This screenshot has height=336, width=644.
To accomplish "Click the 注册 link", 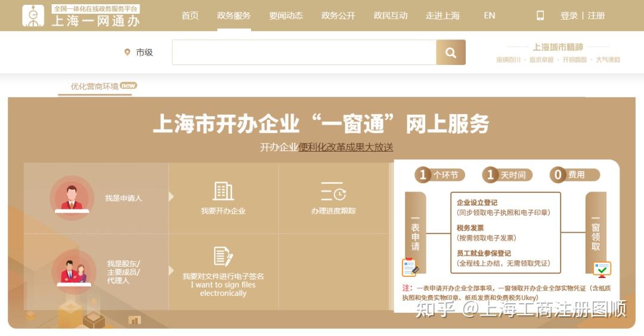I will click(596, 16).
